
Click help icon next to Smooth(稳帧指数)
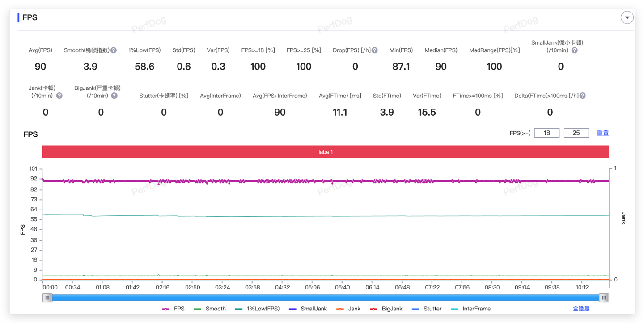114,50
